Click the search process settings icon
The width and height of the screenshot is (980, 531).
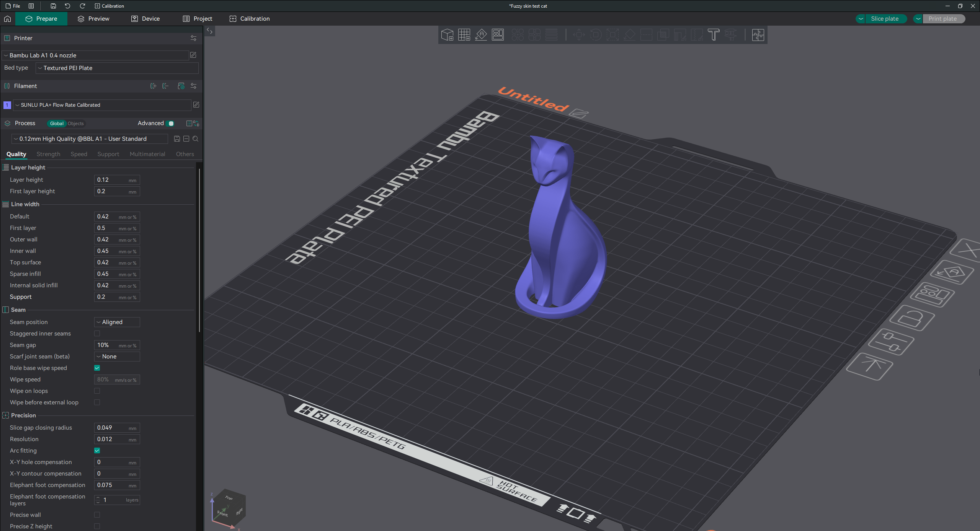[x=196, y=139]
